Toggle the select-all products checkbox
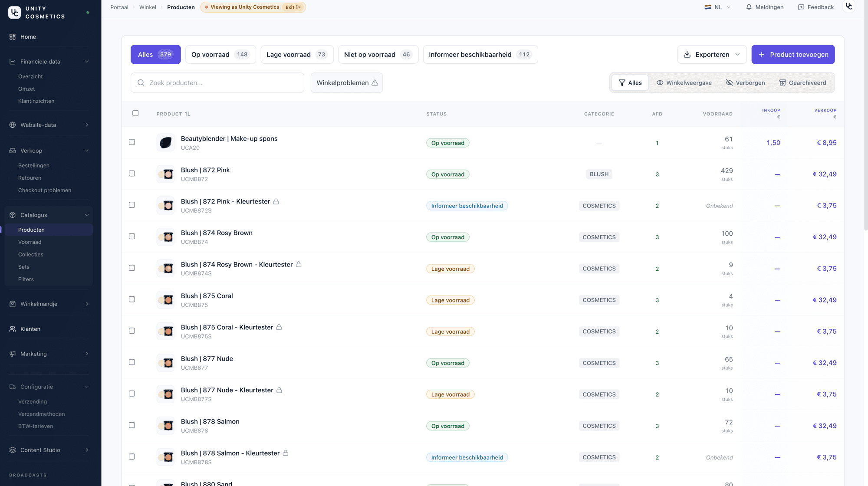 (135, 113)
